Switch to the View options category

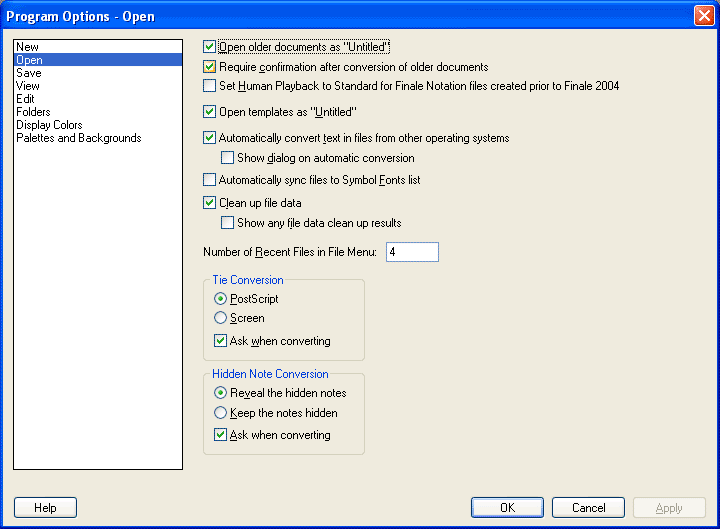(x=28, y=86)
